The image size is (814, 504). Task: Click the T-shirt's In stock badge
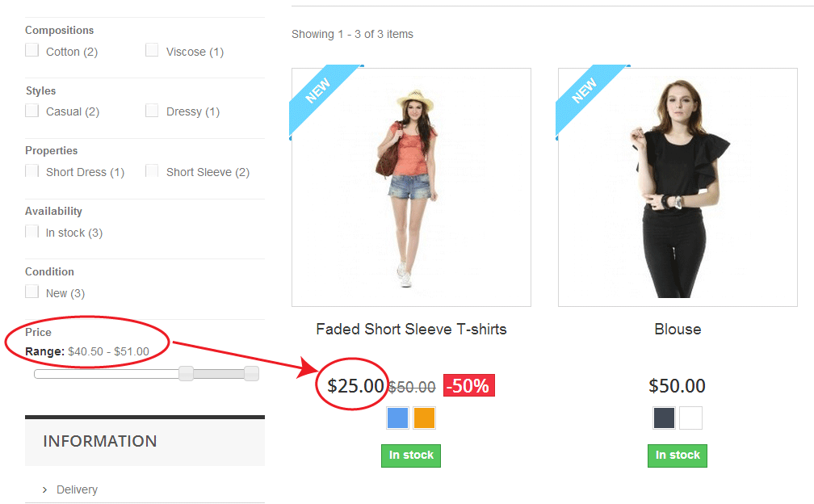[411, 456]
